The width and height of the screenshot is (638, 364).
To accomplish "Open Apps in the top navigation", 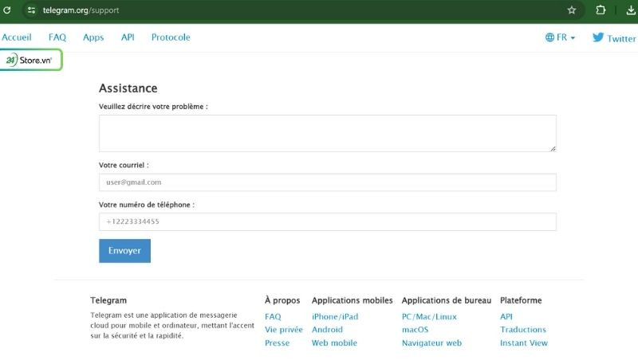I will pos(93,37).
